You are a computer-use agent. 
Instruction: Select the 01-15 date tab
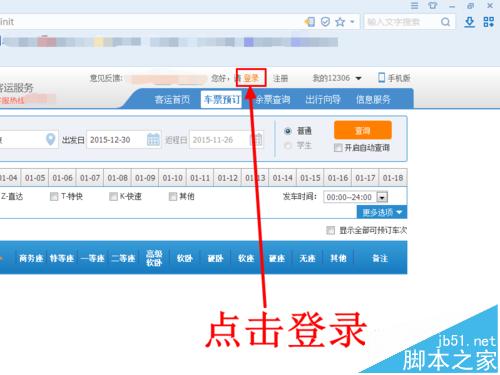point(310,178)
